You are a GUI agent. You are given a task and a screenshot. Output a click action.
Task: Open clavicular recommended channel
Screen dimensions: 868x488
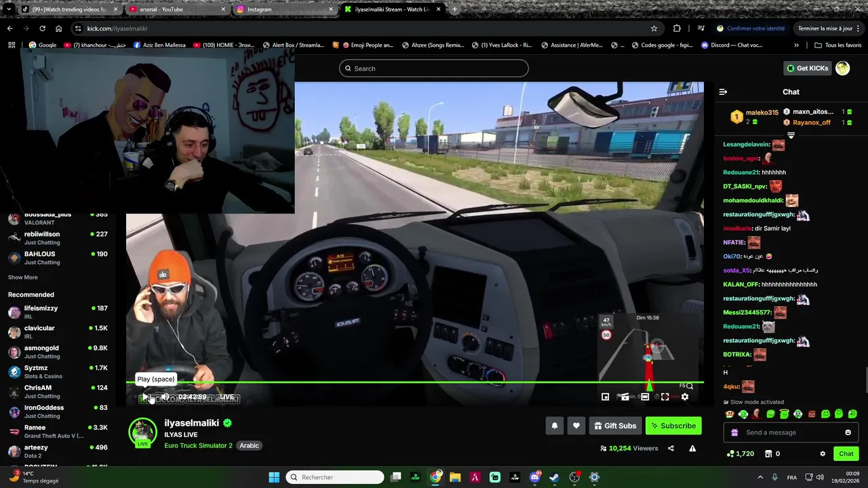58,332
